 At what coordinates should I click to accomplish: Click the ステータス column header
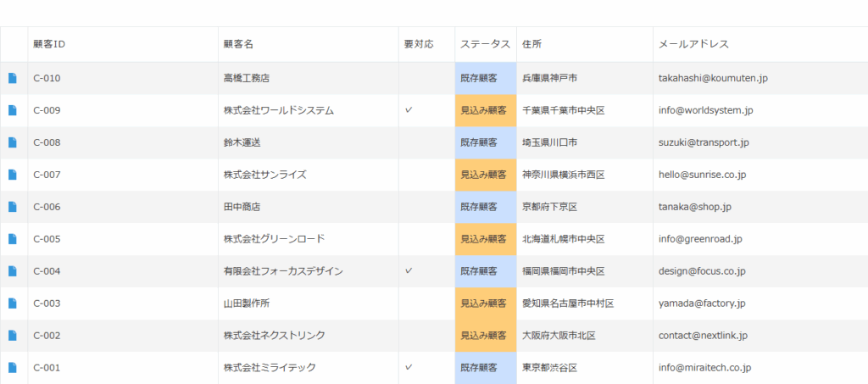[485, 44]
